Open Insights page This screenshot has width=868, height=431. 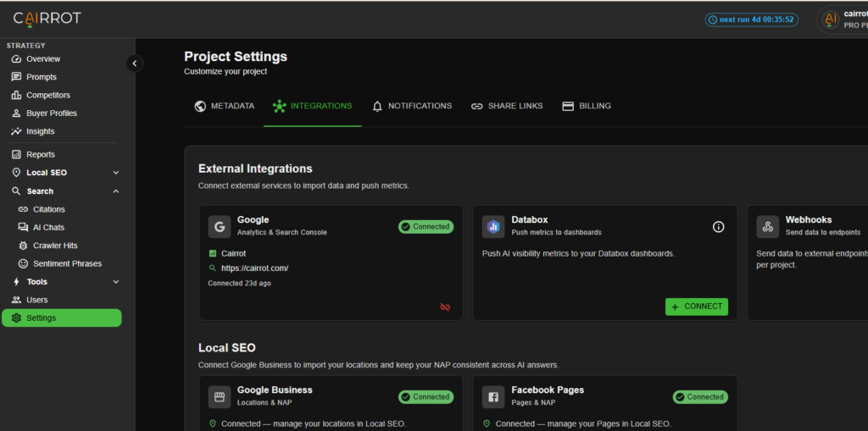(x=41, y=131)
